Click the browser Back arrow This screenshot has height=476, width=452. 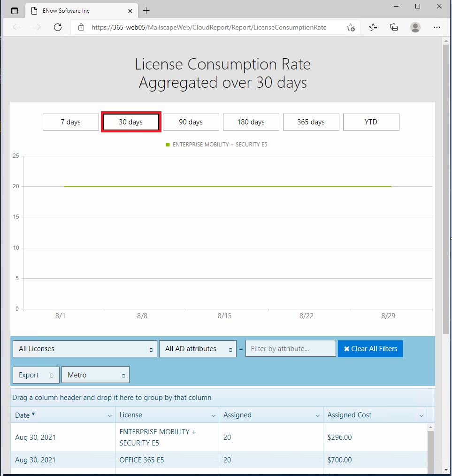click(x=16, y=27)
